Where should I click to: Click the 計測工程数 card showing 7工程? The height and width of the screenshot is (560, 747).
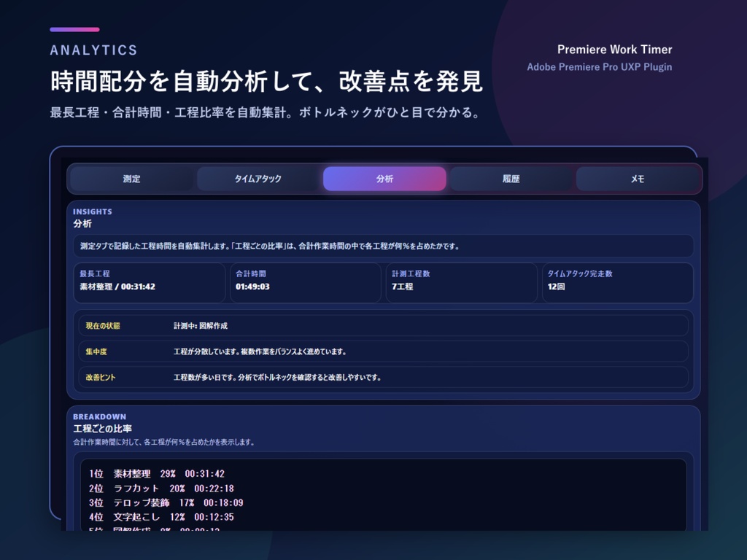coord(462,283)
